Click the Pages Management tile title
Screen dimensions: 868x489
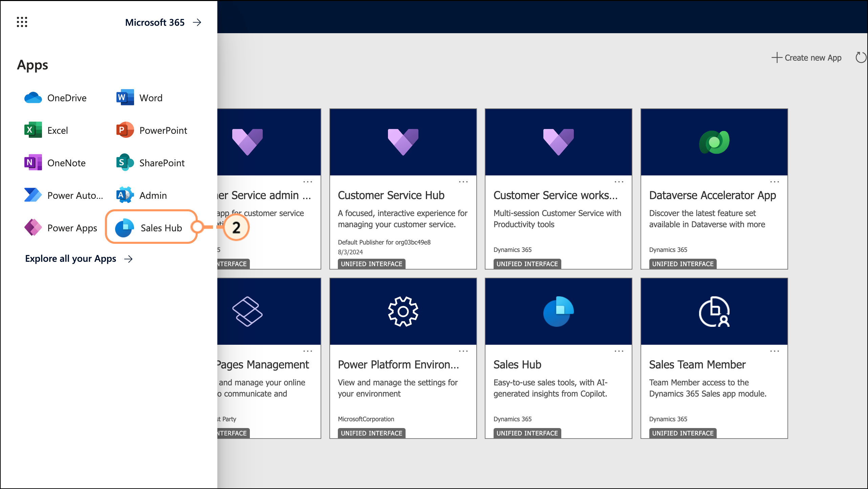(x=263, y=365)
